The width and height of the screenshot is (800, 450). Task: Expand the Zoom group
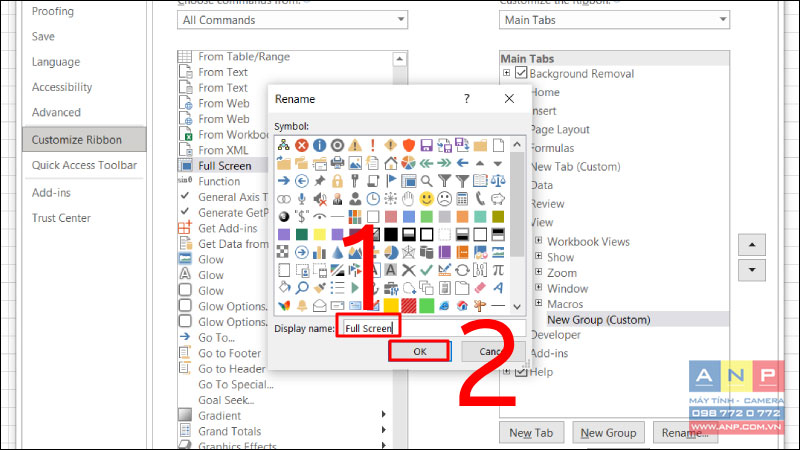(538, 272)
